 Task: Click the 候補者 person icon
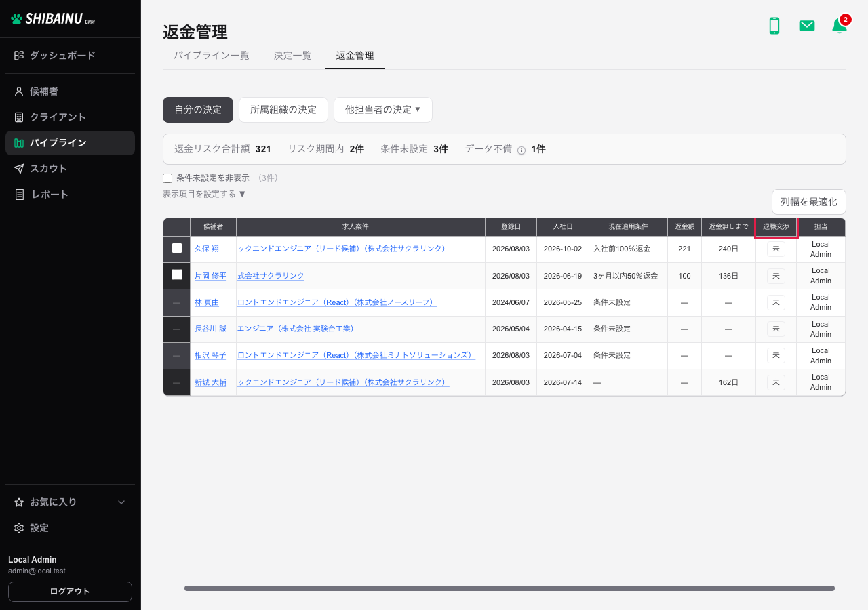coord(19,91)
